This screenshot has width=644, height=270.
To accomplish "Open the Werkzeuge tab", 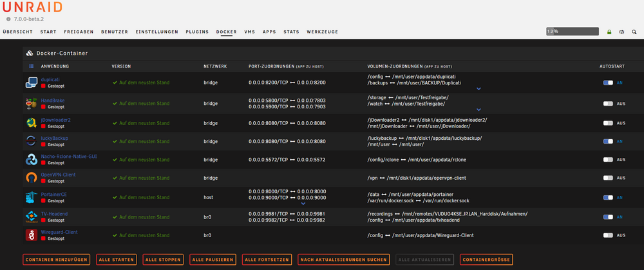I will (323, 32).
